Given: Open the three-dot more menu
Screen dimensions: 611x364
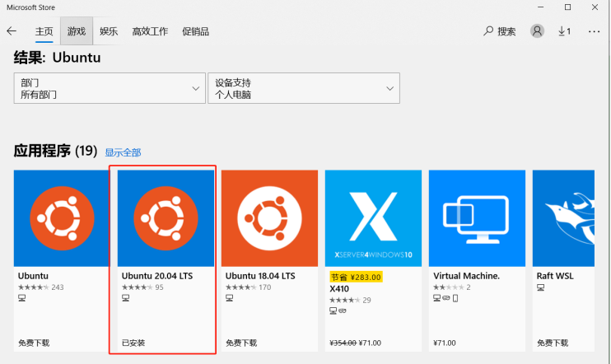Looking at the screenshot, I should tap(594, 31).
